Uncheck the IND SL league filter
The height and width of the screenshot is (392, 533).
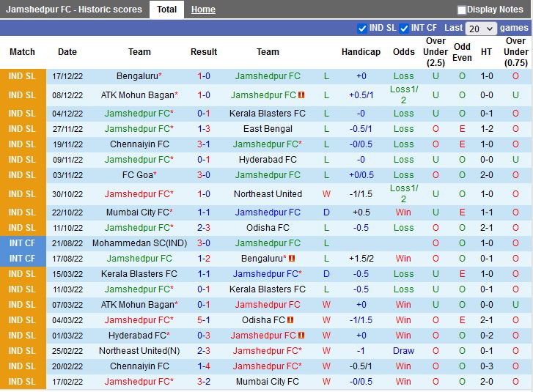(362, 29)
